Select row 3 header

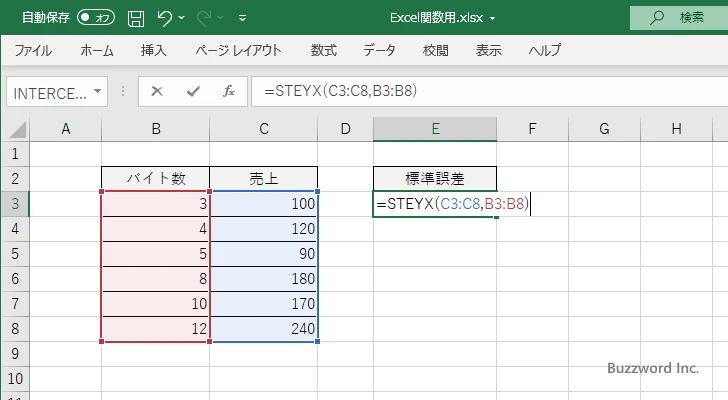[15, 204]
